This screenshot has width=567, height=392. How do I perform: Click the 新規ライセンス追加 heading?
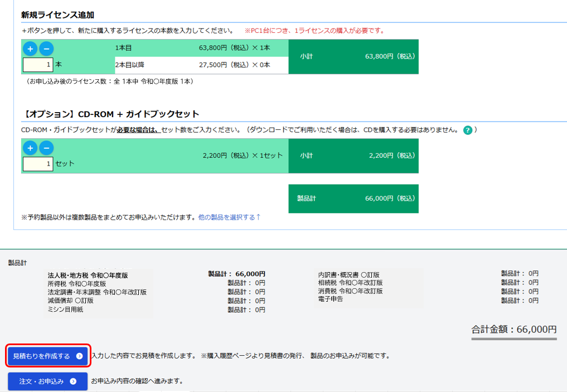(57, 15)
